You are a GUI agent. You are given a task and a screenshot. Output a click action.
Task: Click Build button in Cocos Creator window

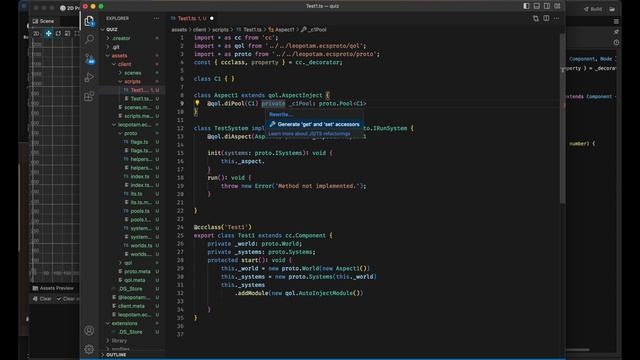[593, 9]
